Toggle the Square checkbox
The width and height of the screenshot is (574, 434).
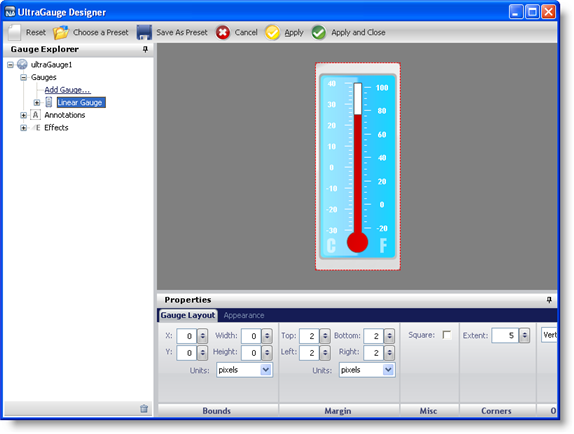pyautogui.click(x=447, y=335)
